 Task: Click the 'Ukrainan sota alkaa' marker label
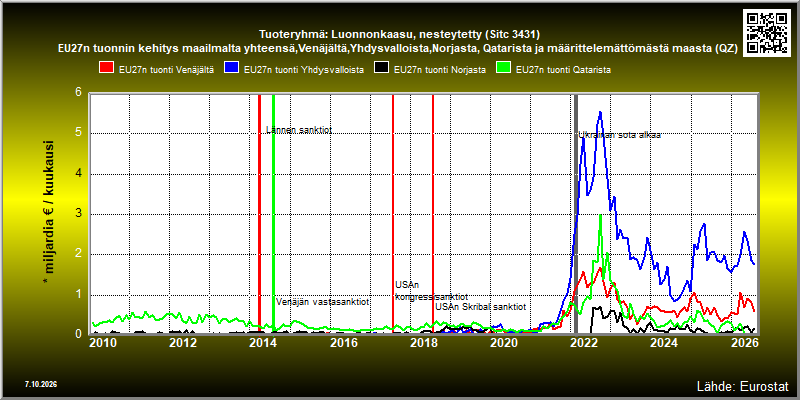click(619, 135)
